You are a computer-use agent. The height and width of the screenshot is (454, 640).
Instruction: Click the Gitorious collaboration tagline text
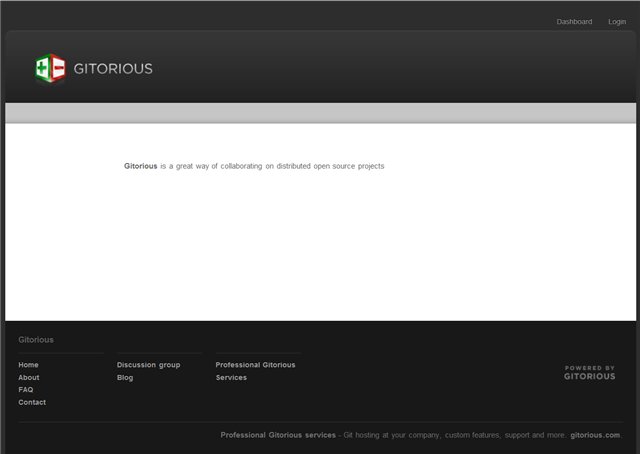pyautogui.click(x=254, y=166)
